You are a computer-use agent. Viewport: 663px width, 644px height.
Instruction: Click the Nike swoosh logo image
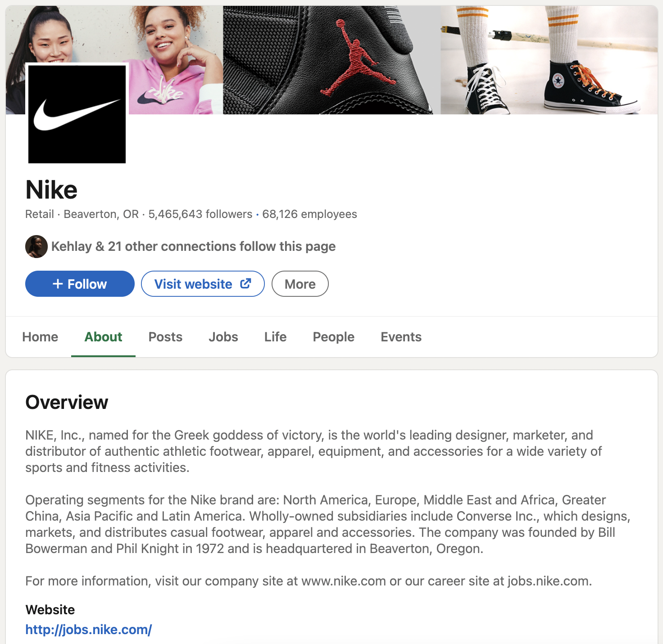[x=77, y=114]
